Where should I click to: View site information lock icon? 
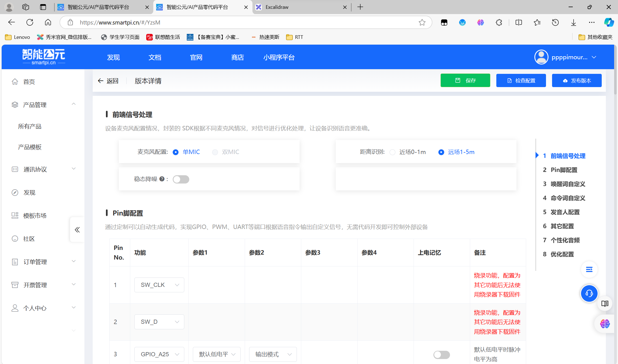[x=70, y=22]
